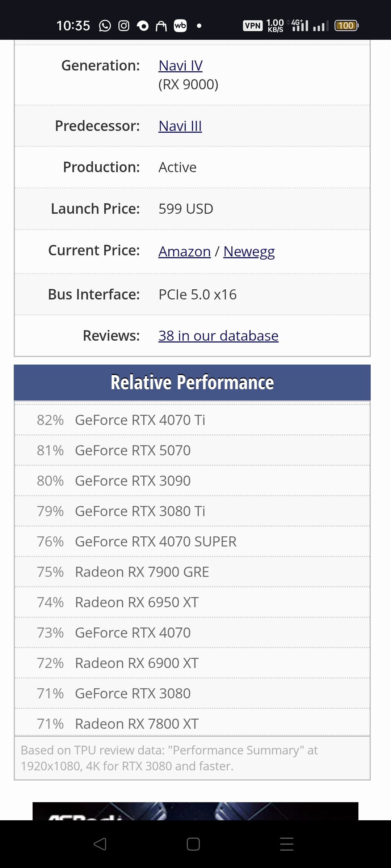Tap the VPN status indicator

click(253, 26)
